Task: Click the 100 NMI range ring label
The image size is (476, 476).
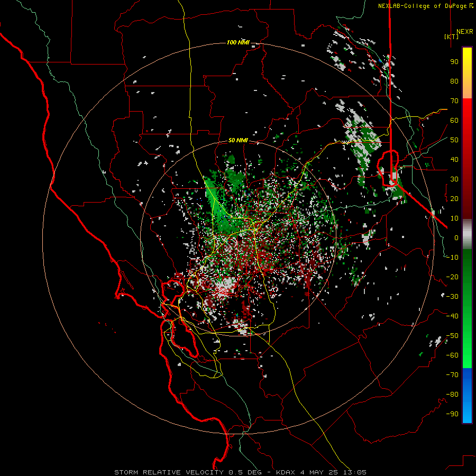Action: click(238, 42)
